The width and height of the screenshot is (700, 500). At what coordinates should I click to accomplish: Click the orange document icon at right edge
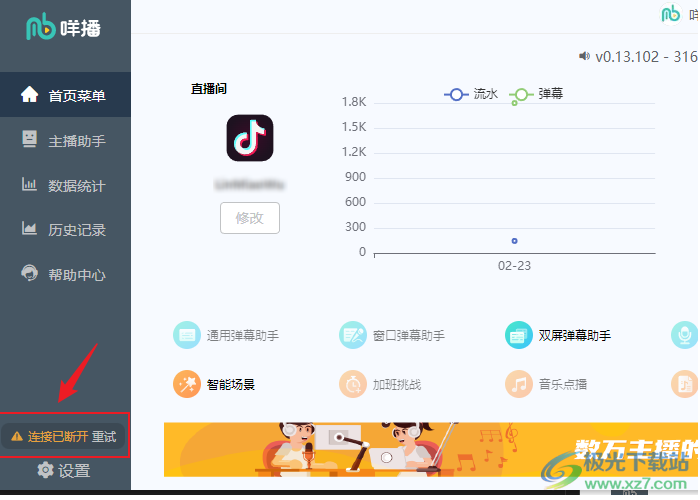pos(685,384)
